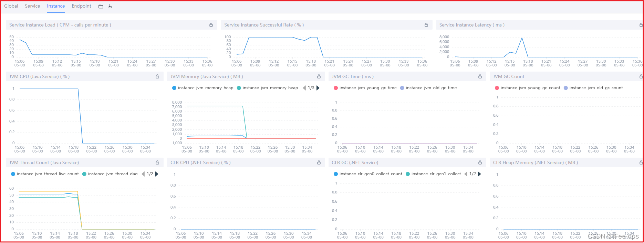644x243 pixels.
Task: Switch to the Global tab
Action: click(x=11, y=6)
